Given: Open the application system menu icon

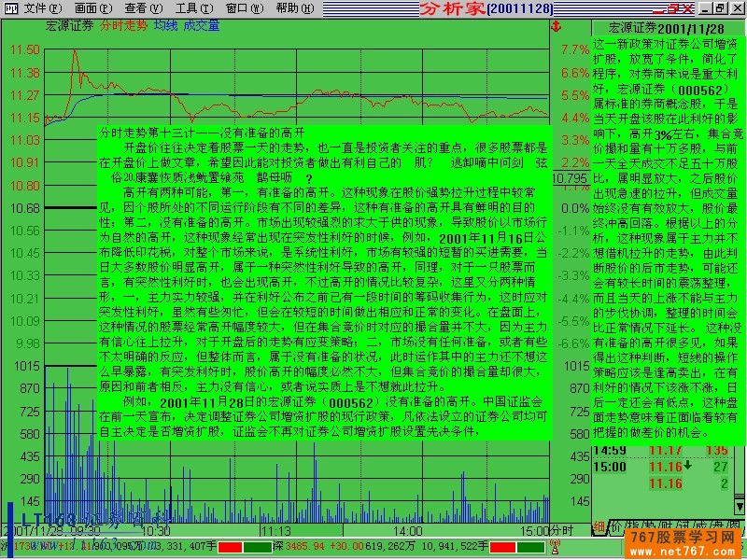Looking at the screenshot, I should point(10,8).
